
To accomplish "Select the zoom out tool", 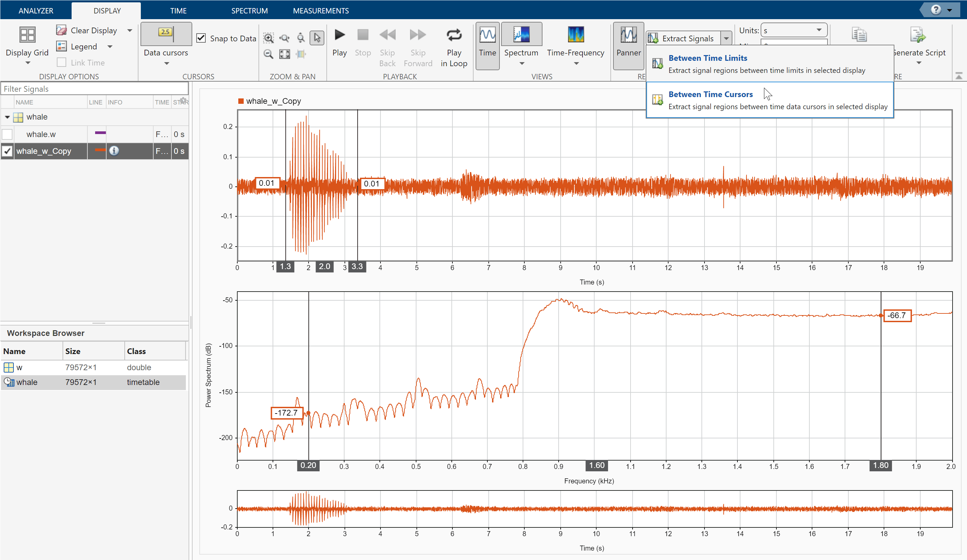I will click(269, 54).
